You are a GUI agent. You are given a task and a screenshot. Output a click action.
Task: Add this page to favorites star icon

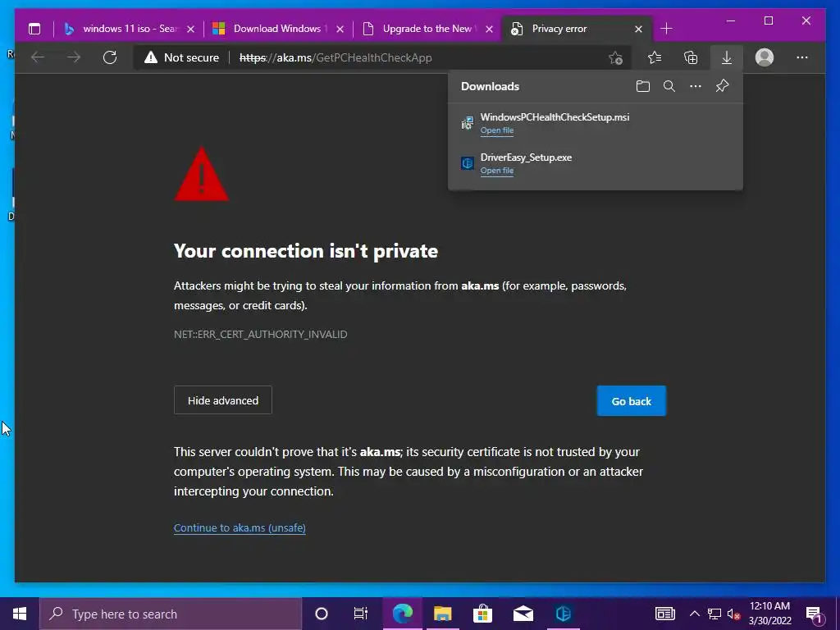coord(615,57)
